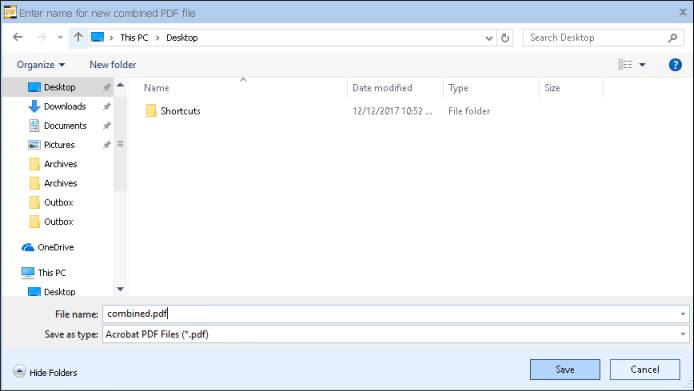Click the scroll down arrow in navigation pane
This screenshot has width=694, height=391.
(x=120, y=289)
